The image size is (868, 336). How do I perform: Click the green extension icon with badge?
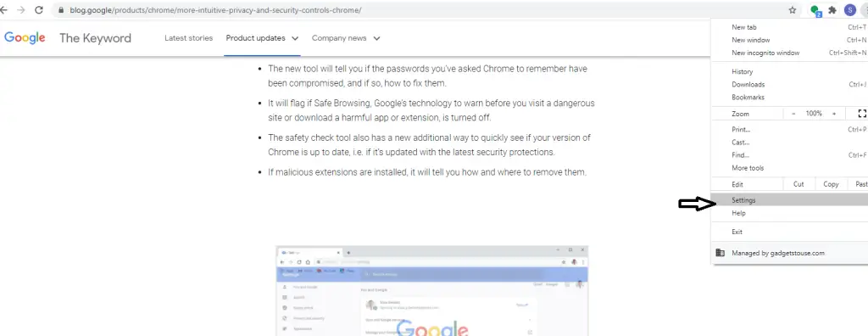point(815,10)
